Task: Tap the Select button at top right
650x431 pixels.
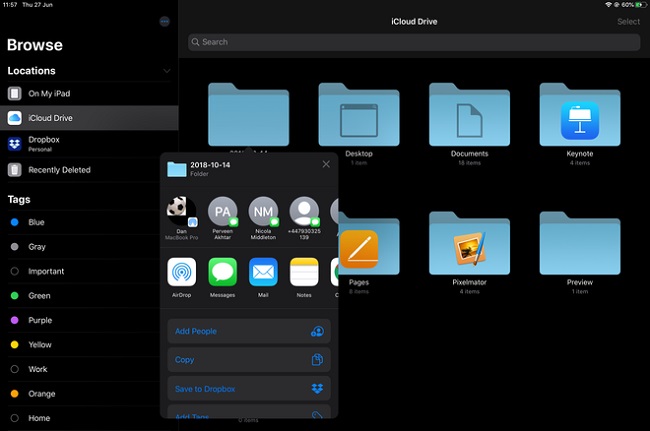Action: point(628,22)
